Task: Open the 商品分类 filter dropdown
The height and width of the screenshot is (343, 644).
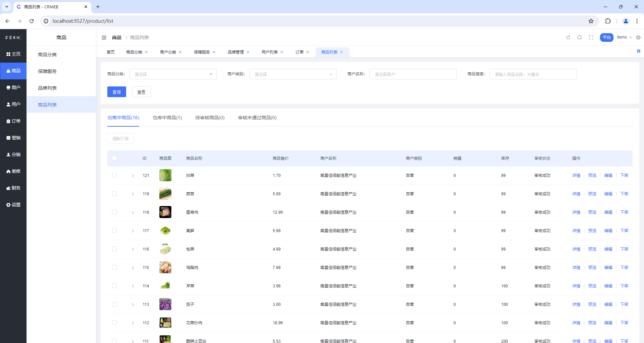Action: point(173,74)
